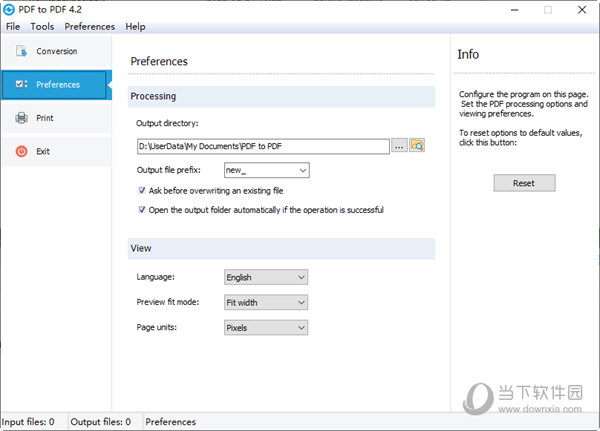
Task: Minimize the PDF to PDF window
Action: coord(515,10)
